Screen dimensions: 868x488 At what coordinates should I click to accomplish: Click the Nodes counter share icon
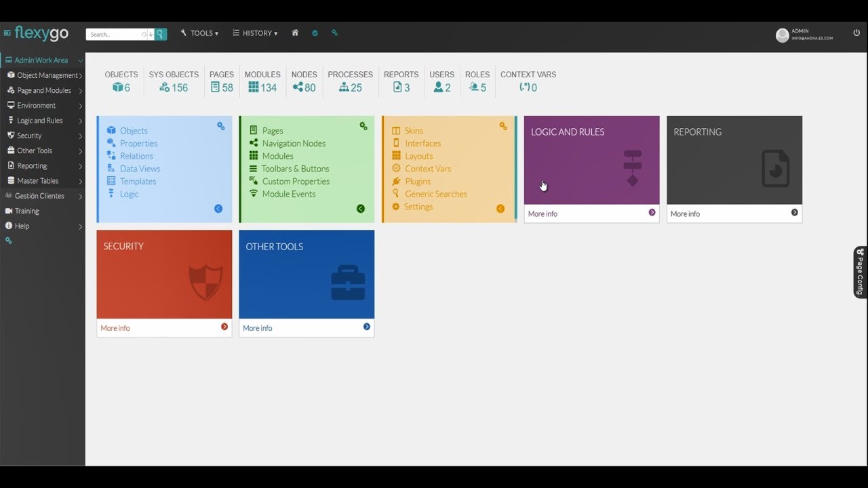pos(298,87)
